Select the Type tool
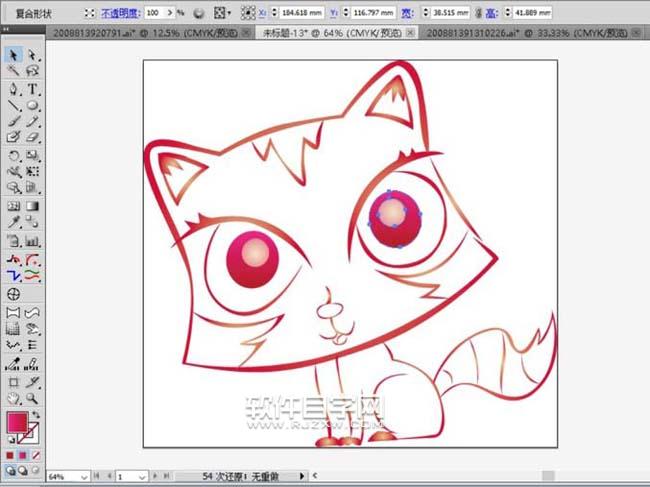Viewport: 650px width, 487px height. click(x=32, y=89)
